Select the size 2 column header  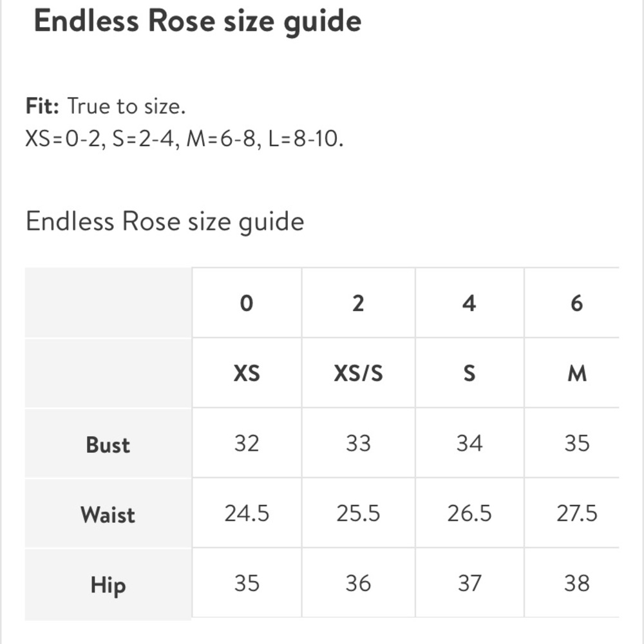point(358,303)
